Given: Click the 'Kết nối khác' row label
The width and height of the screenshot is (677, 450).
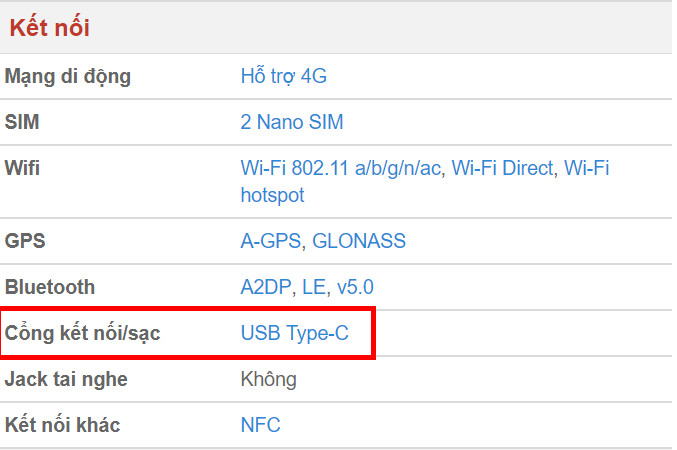Looking at the screenshot, I should pyautogui.click(x=62, y=425).
